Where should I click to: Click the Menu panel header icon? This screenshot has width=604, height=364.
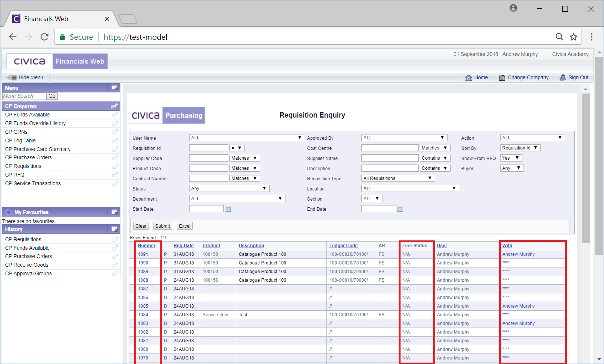click(x=114, y=88)
